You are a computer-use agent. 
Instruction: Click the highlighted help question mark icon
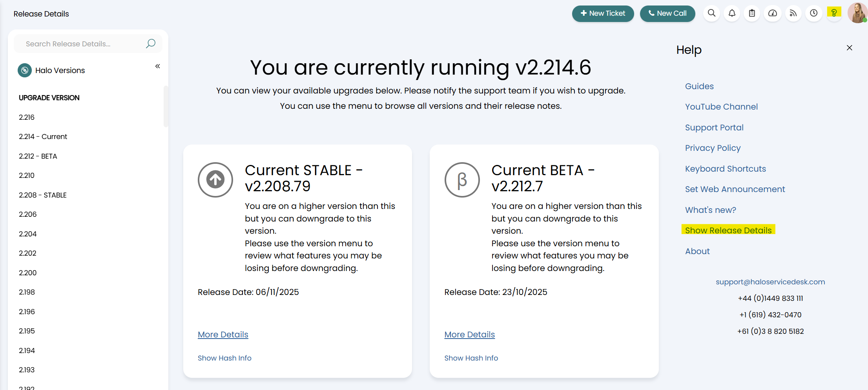[x=834, y=13]
